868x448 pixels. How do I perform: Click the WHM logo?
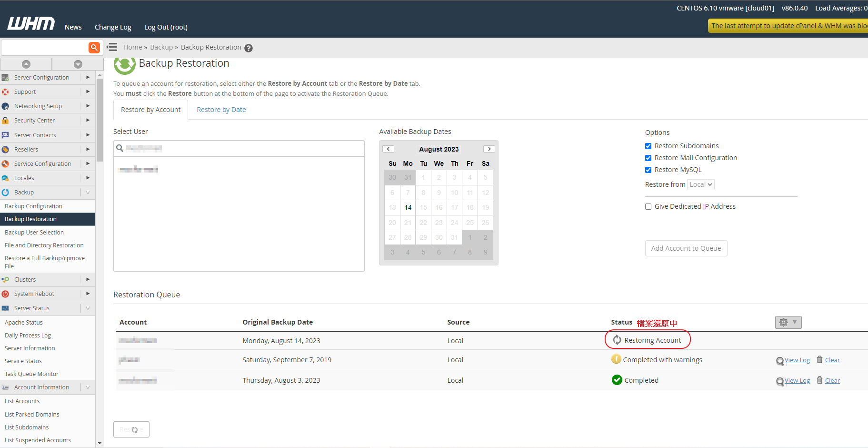pyautogui.click(x=31, y=24)
